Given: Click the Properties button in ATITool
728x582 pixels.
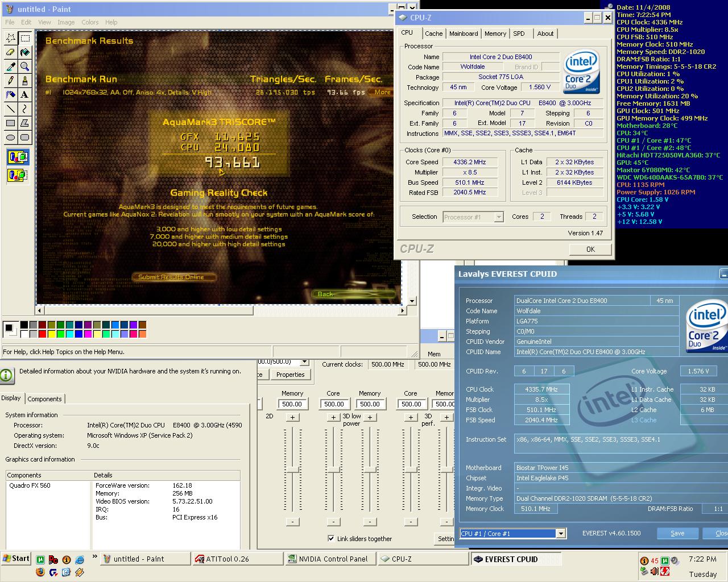Looking at the screenshot, I should click(290, 375).
